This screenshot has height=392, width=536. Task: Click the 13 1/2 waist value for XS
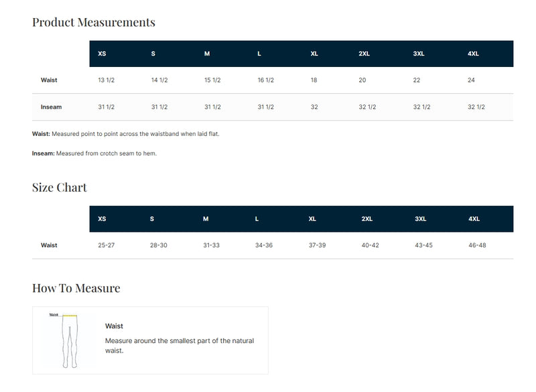click(106, 80)
